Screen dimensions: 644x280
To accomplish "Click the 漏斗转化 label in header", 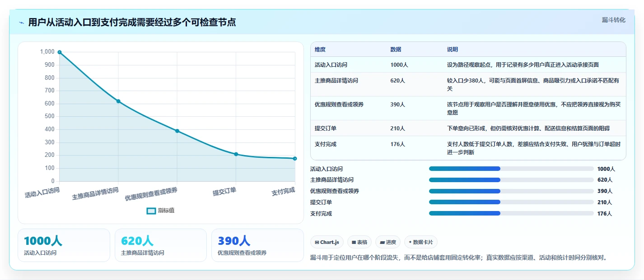I will tap(614, 20).
